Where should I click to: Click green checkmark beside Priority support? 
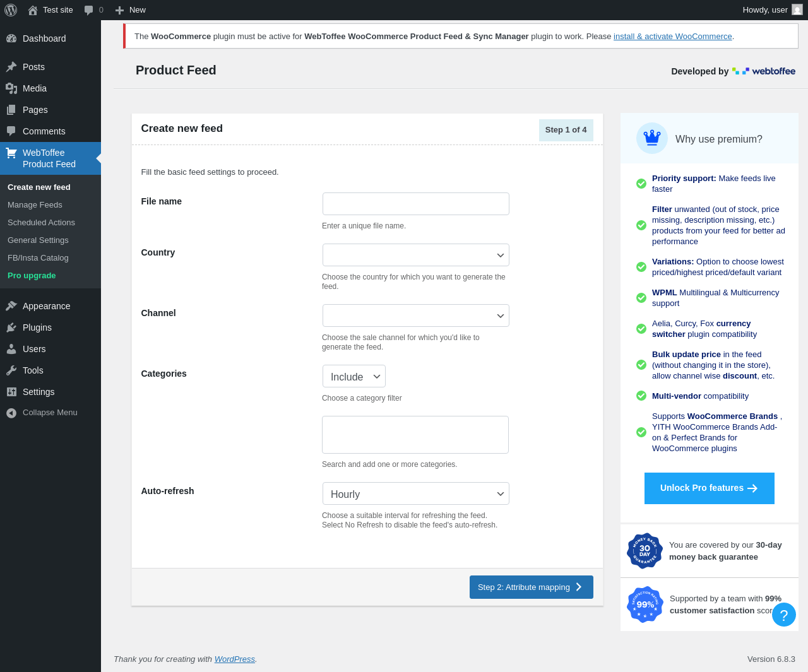coord(641,184)
